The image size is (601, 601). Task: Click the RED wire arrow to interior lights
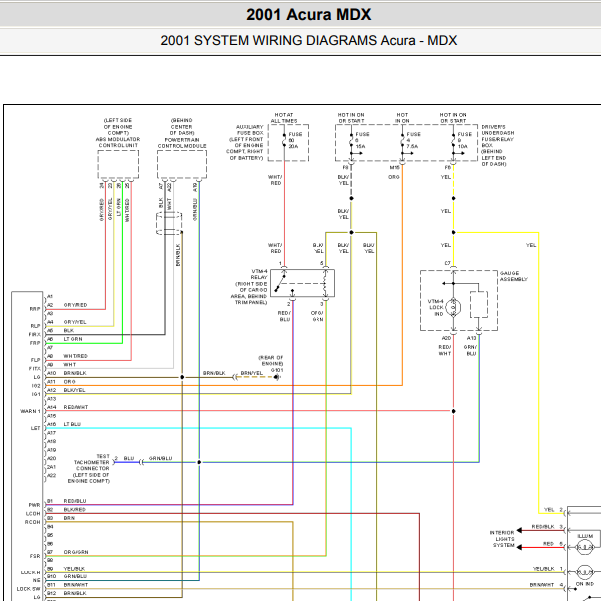click(x=519, y=547)
